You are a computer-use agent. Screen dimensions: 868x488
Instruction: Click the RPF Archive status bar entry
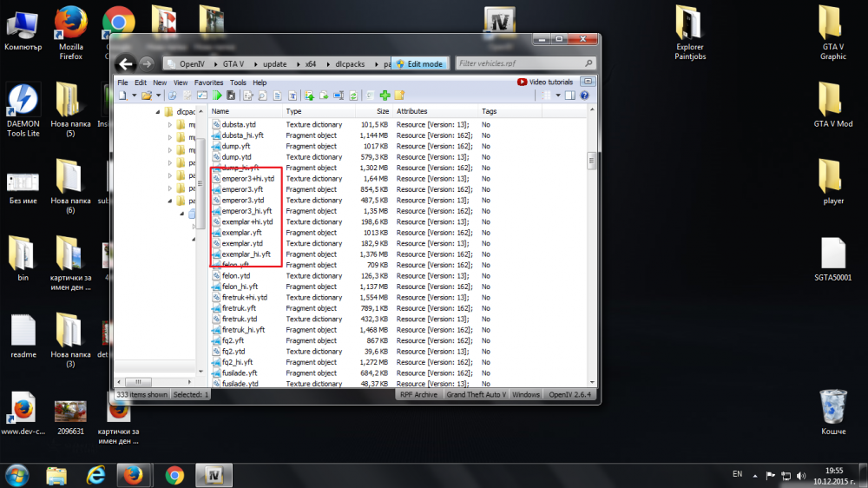point(418,395)
